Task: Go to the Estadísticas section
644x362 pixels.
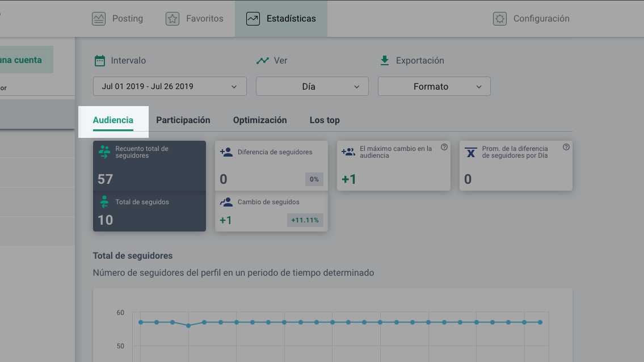Action: point(281,19)
